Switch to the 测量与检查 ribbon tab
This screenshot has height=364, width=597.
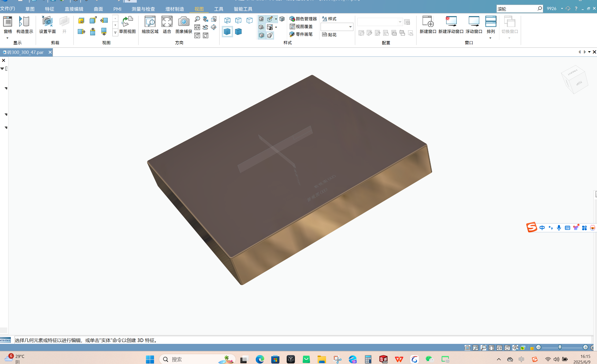(143, 9)
